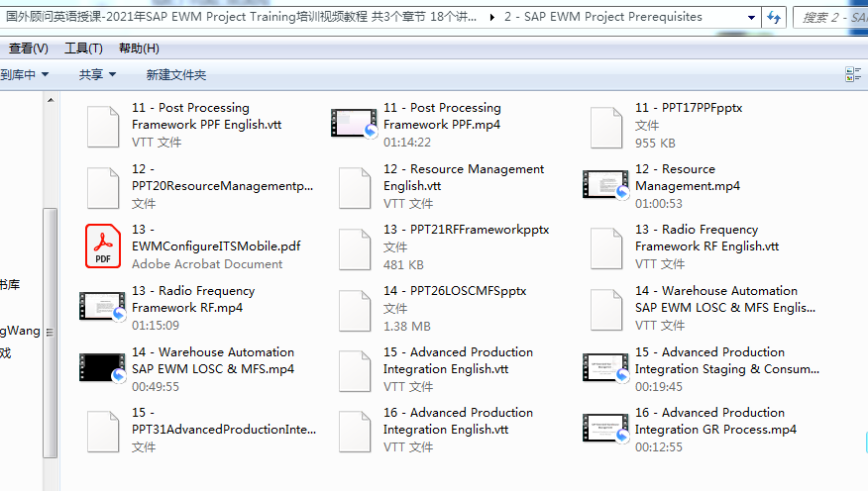Click the 955 KB file size text
The height and width of the screenshot is (491, 868).
(655, 144)
